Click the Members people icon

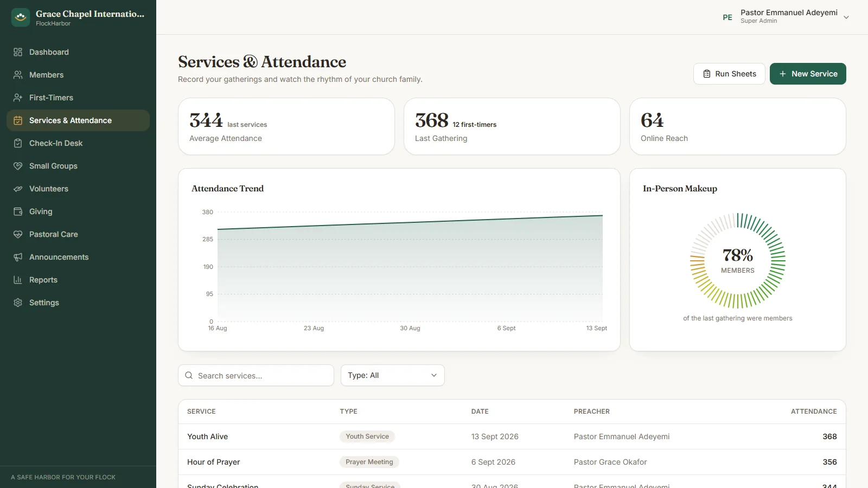18,75
